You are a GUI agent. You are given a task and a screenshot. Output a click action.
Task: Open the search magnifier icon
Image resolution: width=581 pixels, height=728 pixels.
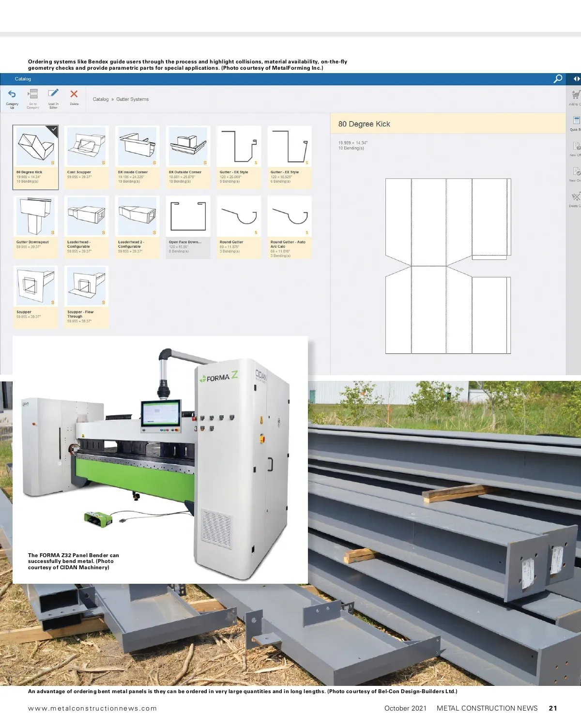pyautogui.click(x=558, y=79)
